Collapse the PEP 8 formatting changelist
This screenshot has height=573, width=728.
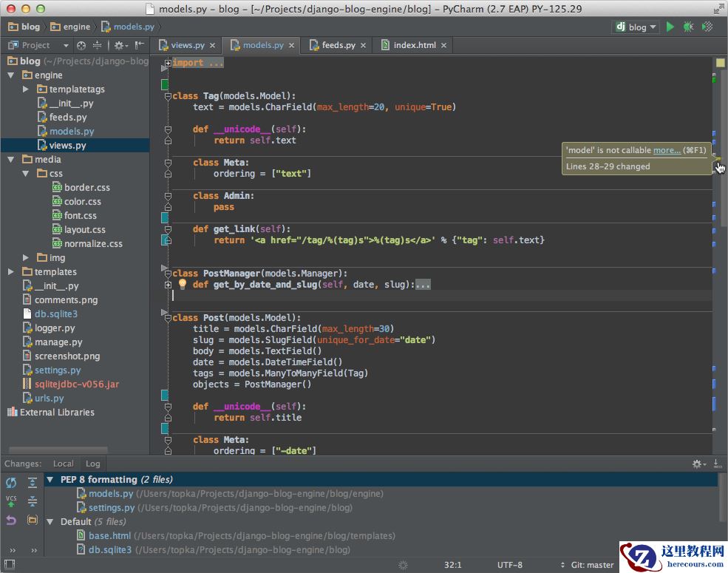[50, 479]
